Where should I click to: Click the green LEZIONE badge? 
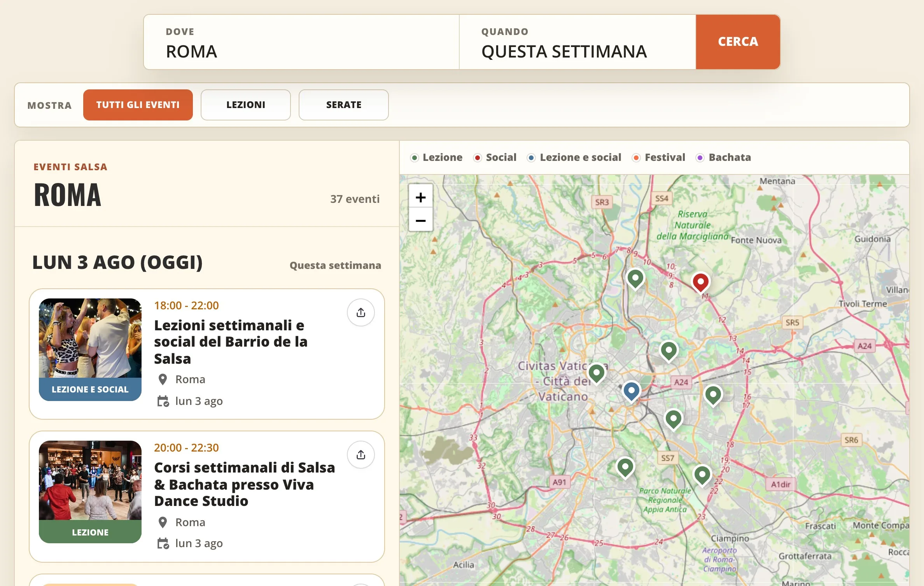[90, 532]
